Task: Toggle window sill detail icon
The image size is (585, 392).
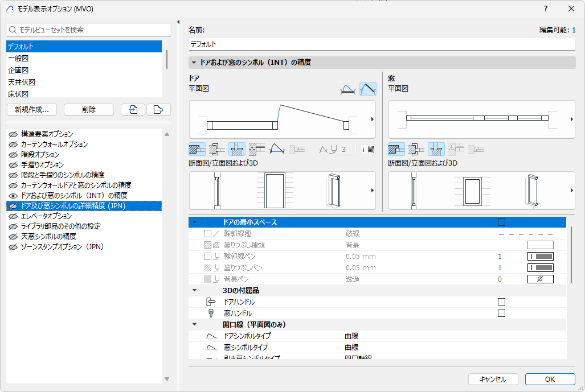Action: (436, 150)
